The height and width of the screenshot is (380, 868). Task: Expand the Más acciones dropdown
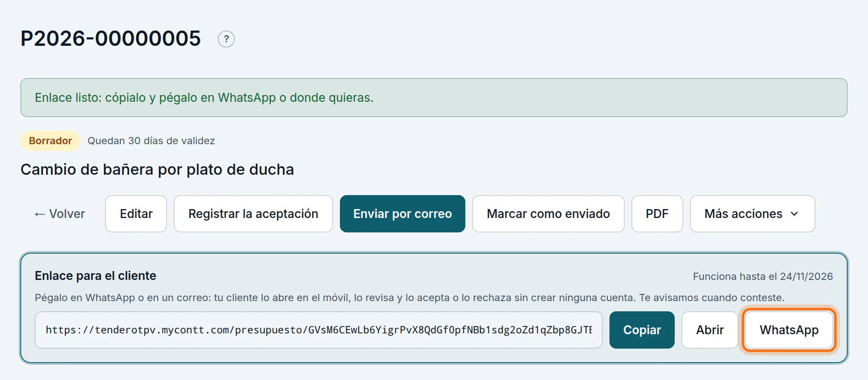point(752,214)
